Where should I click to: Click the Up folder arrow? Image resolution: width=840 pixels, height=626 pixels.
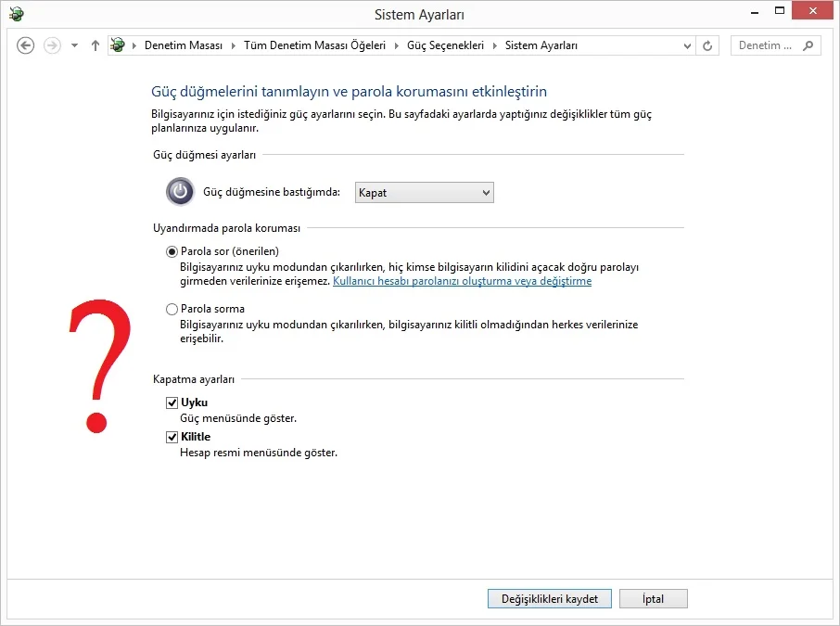coord(95,45)
